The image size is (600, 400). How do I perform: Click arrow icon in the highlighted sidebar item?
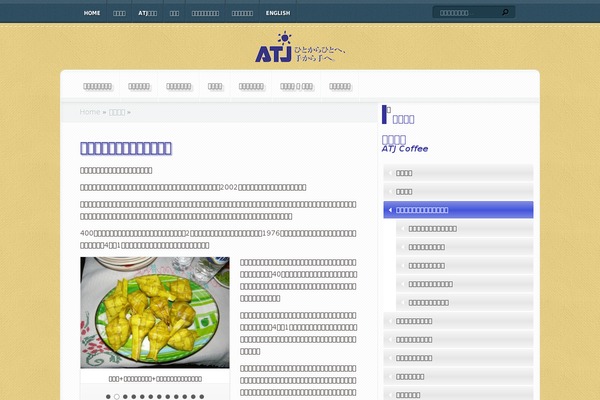coord(390,210)
